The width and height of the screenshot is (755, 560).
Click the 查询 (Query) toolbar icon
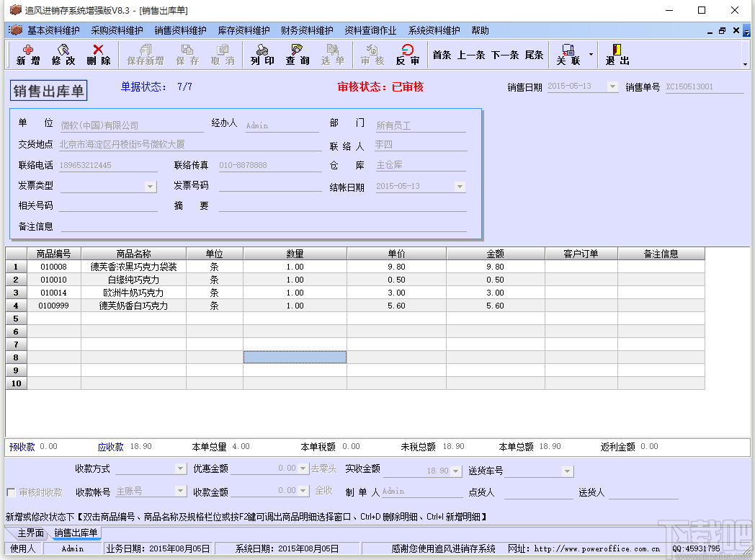point(297,54)
